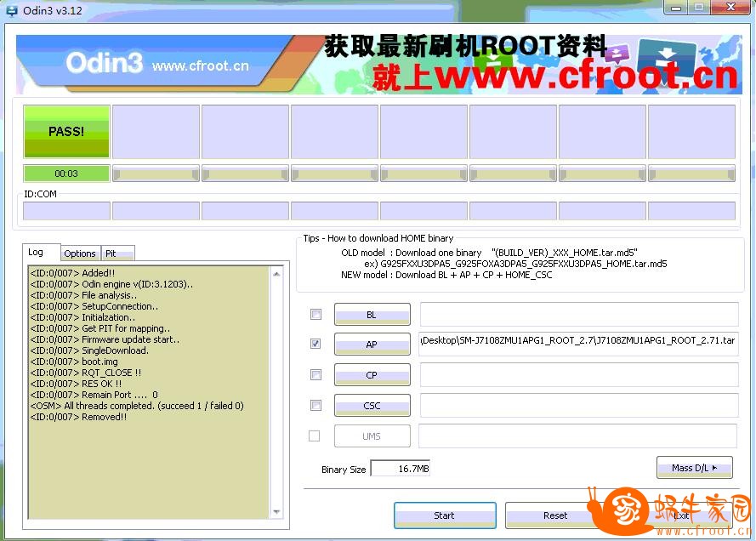Reset the Odin session
Viewport: 756px width, 541px height.
(555, 515)
